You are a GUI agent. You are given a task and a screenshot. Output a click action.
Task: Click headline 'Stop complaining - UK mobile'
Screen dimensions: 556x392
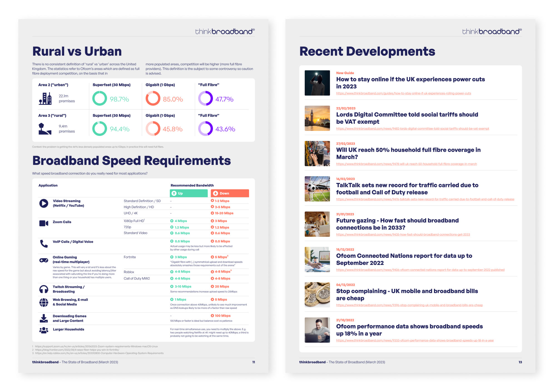(407, 295)
